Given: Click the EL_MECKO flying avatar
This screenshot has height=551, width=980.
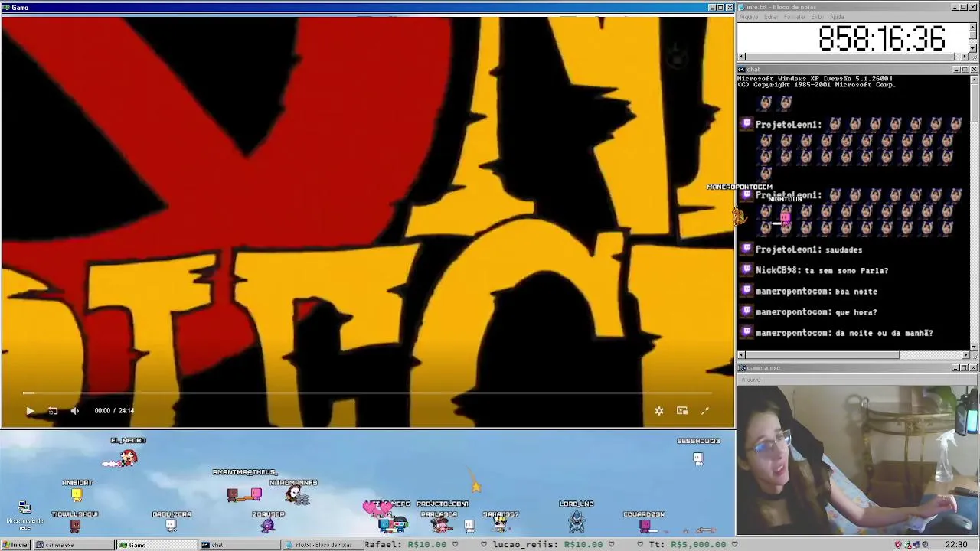Looking at the screenshot, I should [127, 458].
